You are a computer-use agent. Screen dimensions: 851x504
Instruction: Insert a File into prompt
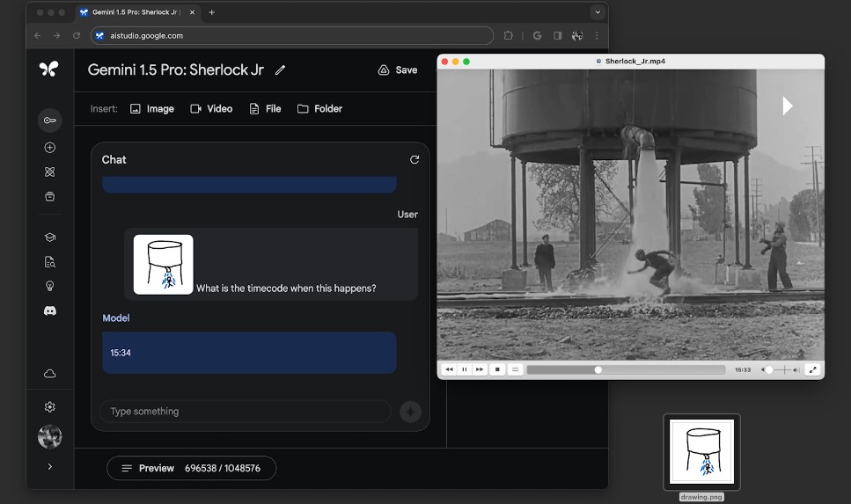[266, 109]
